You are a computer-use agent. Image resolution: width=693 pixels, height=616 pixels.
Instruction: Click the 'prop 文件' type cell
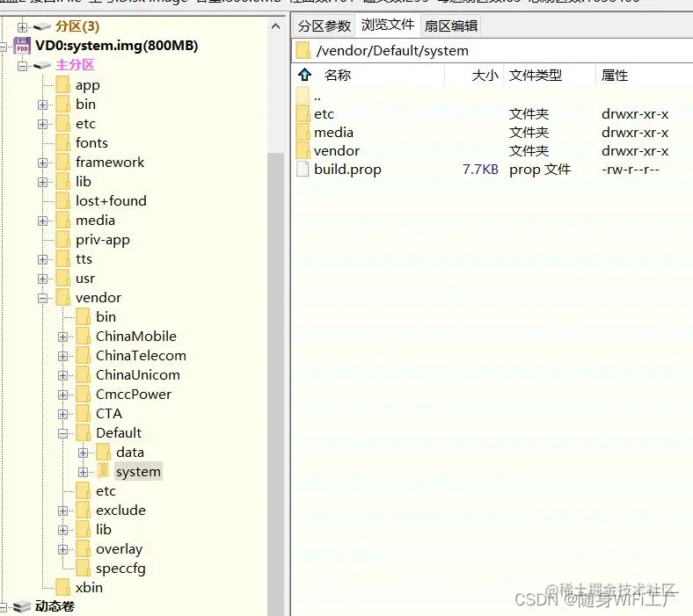[x=540, y=170]
